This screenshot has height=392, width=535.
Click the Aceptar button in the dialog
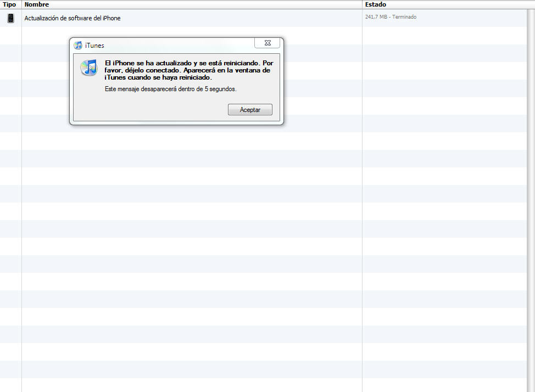click(x=250, y=109)
